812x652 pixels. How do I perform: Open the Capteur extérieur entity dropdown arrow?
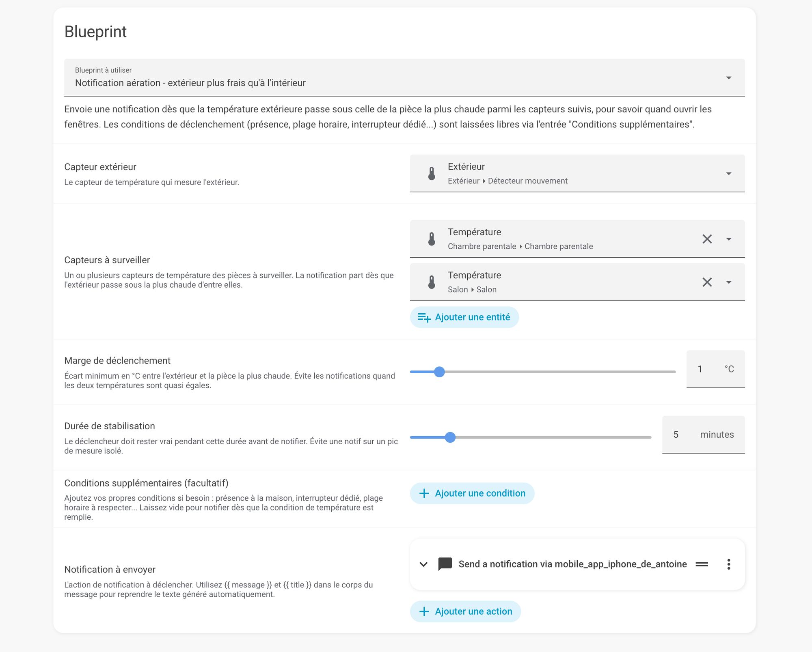729,174
